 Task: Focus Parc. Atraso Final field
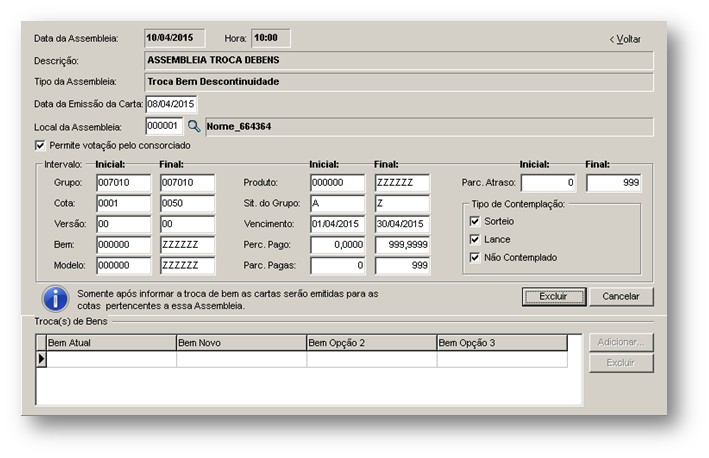coord(614,183)
